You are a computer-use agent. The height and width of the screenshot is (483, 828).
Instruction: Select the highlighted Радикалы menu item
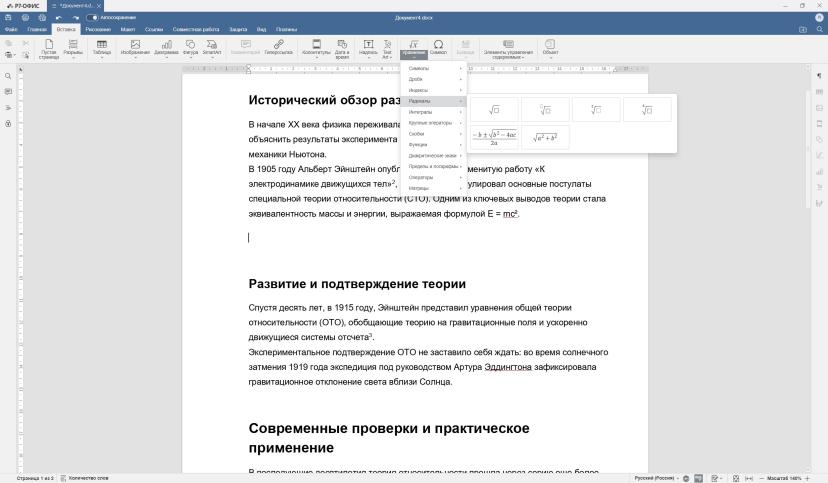(x=434, y=101)
